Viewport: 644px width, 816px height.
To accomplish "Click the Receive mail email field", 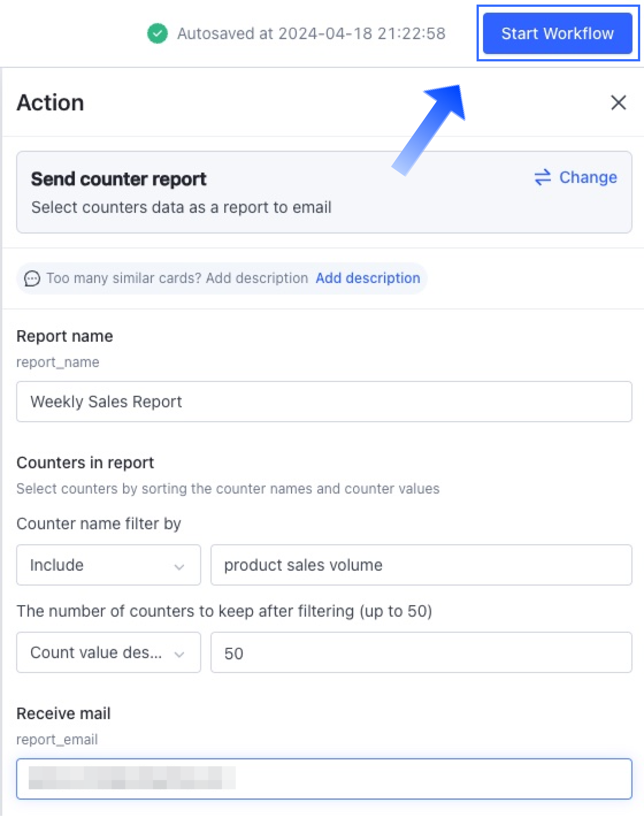I will (324, 779).
